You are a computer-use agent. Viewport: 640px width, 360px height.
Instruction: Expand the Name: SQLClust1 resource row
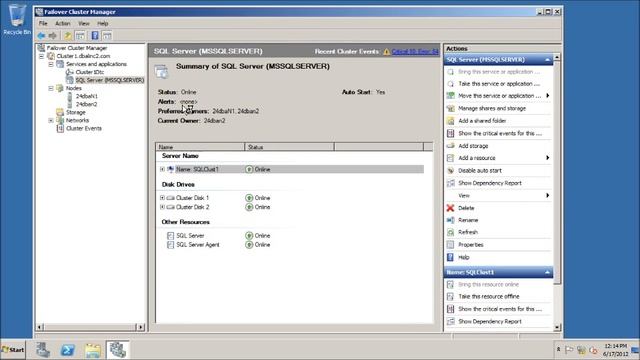coord(162,169)
